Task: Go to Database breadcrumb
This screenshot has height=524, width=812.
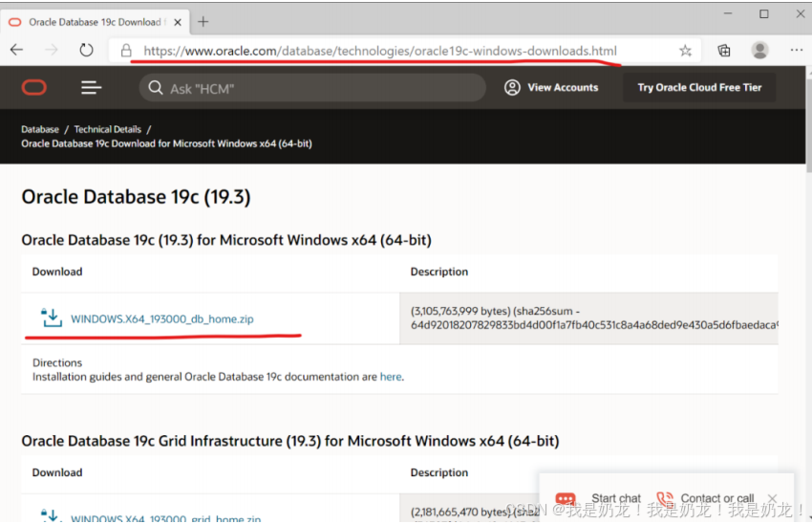Action: (x=40, y=129)
